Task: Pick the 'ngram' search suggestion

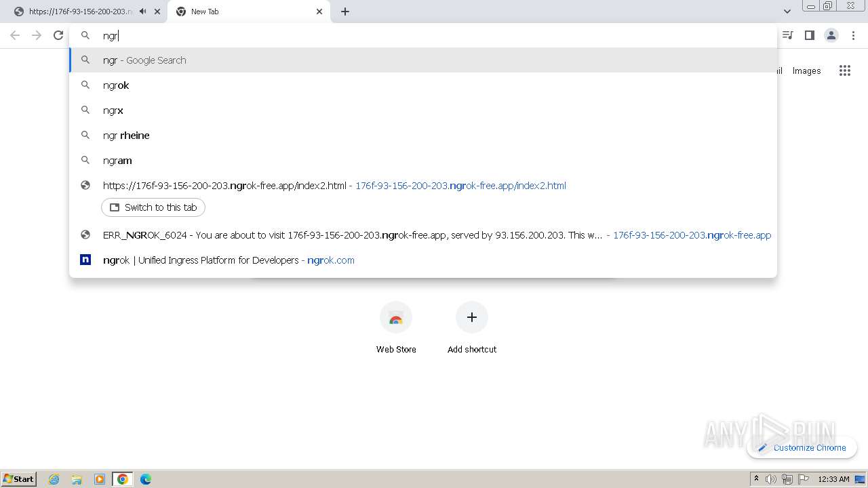Action: [x=423, y=161]
